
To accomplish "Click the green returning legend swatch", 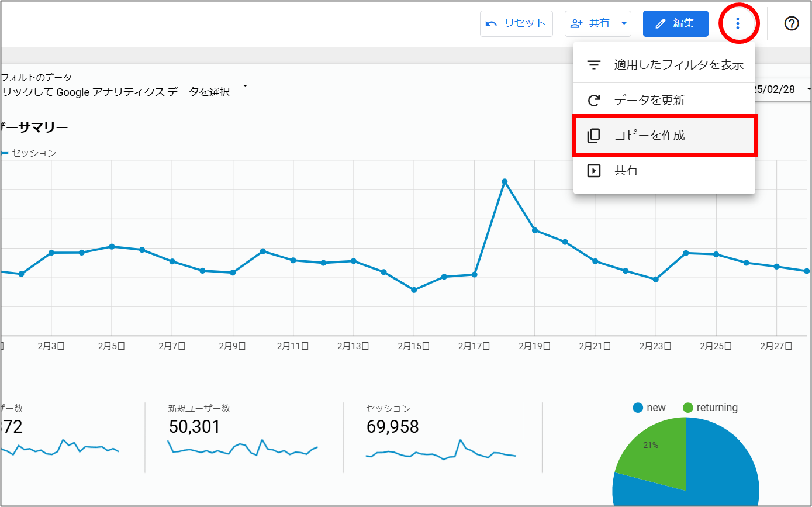I will (x=687, y=408).
